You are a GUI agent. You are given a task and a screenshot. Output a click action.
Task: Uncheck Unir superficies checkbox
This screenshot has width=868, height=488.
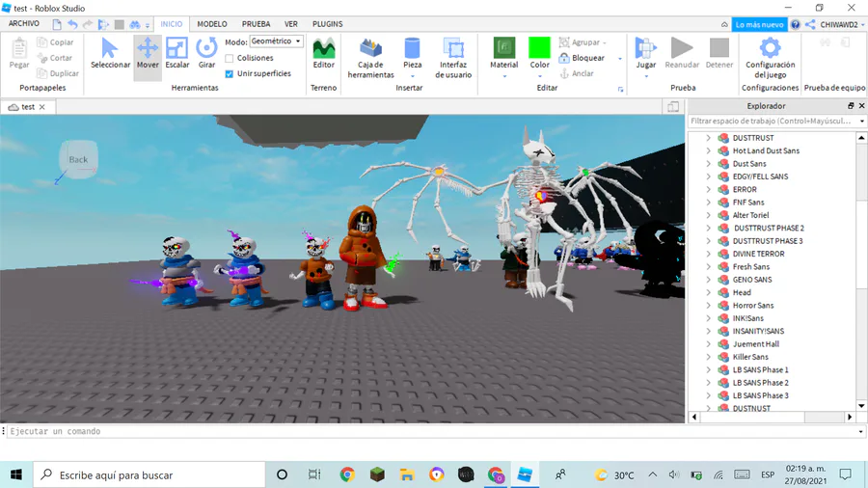tap(230, 73)
